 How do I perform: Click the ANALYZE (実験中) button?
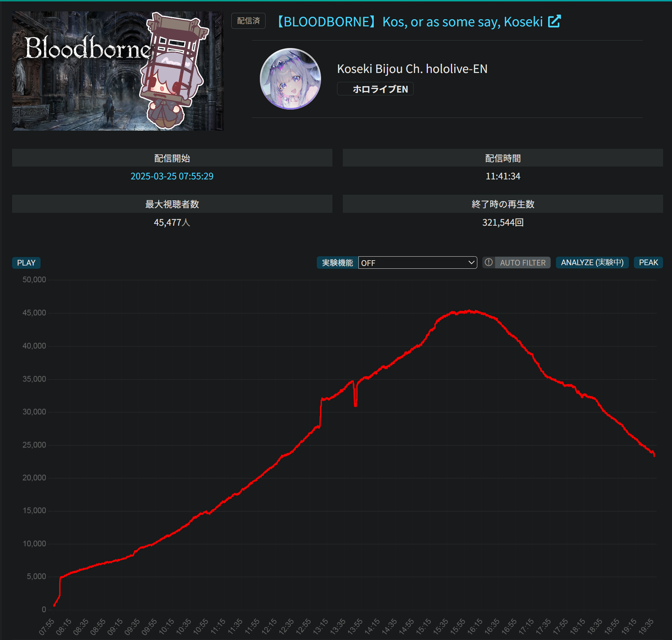click(592, 263)
